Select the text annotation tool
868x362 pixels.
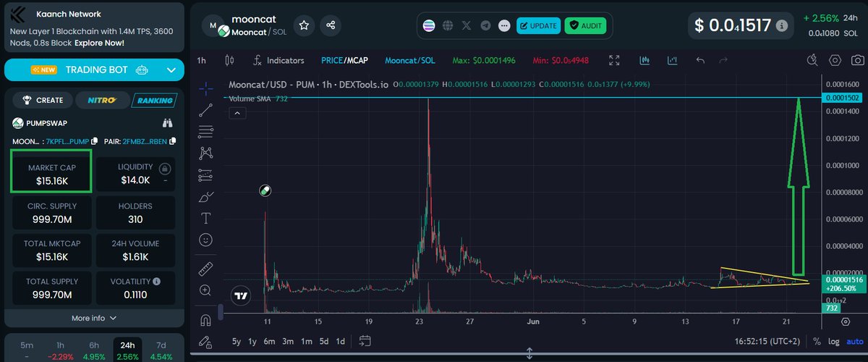(206, 218)
